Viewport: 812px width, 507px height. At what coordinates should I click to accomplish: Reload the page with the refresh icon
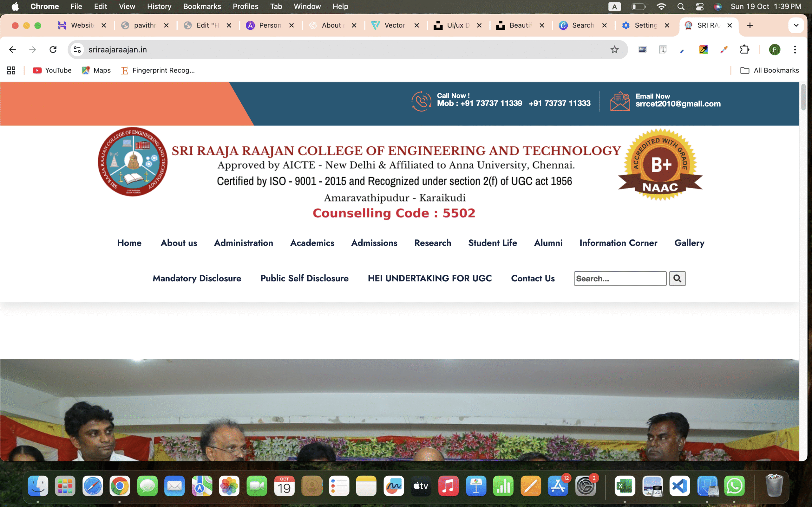click(x=53, y=49)
